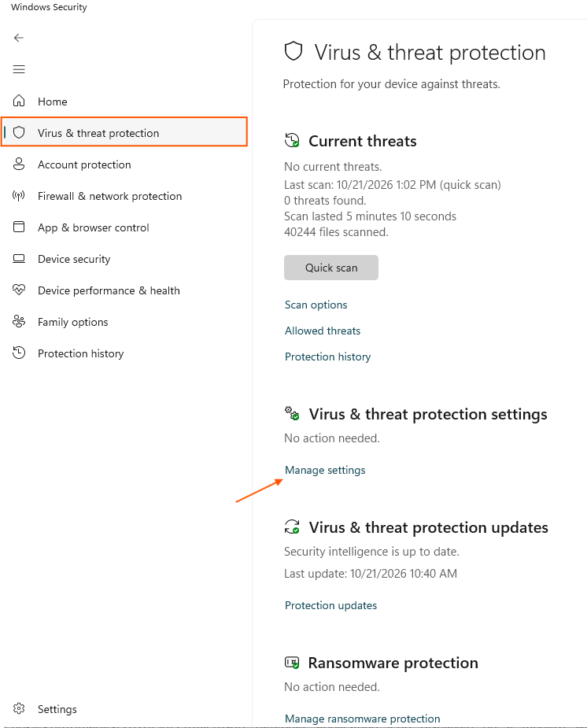Click the protection updates refresh icon
Image resolution: width=587 pixels, height=728 pixels.
292,527
